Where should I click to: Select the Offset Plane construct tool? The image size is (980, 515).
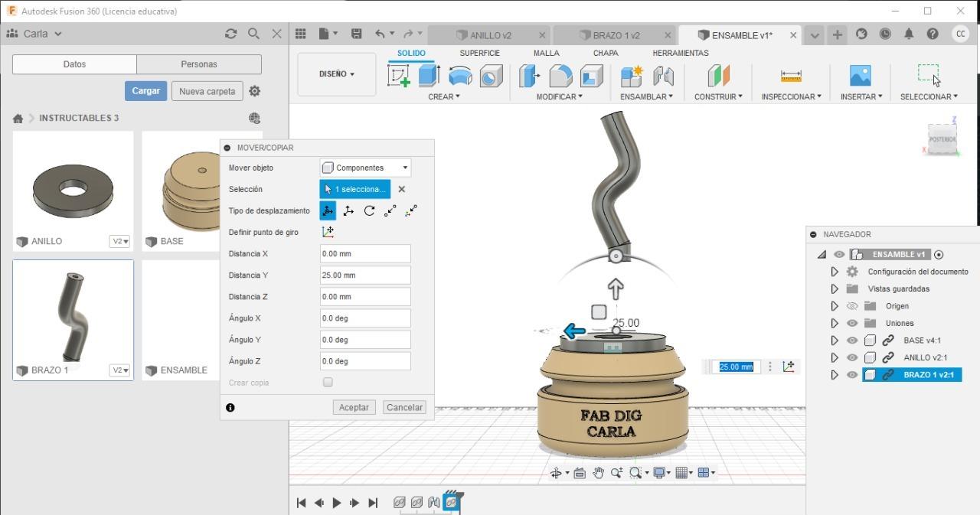pyautogui.click(x=718, y=76)
